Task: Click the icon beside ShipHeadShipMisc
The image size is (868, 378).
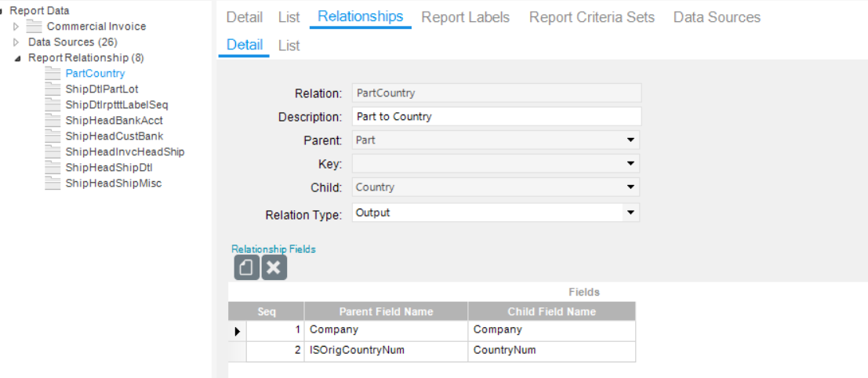Action: pos(53,184)
